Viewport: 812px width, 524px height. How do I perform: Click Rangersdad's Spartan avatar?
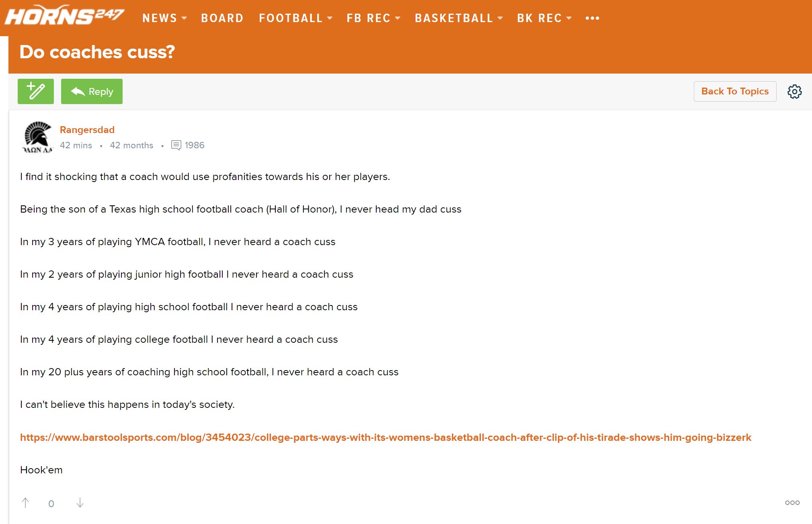coord(37,137)
